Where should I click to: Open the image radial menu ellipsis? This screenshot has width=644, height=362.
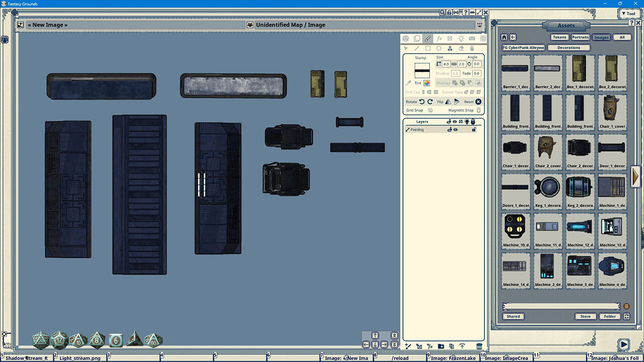point(479,25)
